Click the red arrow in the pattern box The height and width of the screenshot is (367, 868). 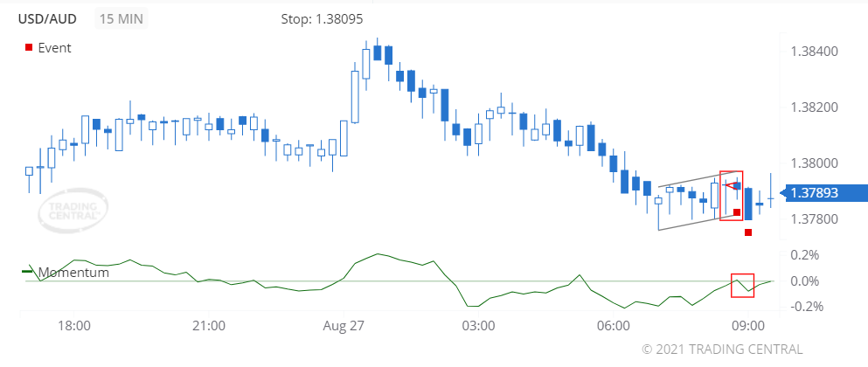[x=730, y=185]
